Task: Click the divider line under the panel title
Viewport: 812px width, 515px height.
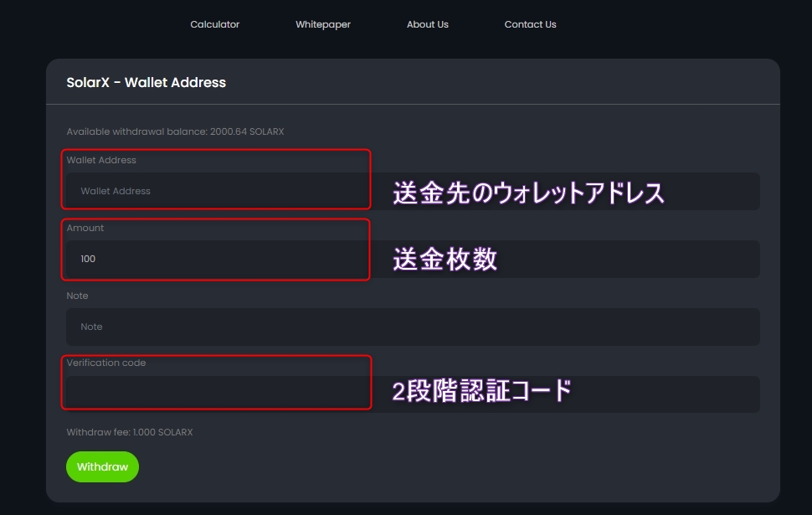Action: coord(412,105)
